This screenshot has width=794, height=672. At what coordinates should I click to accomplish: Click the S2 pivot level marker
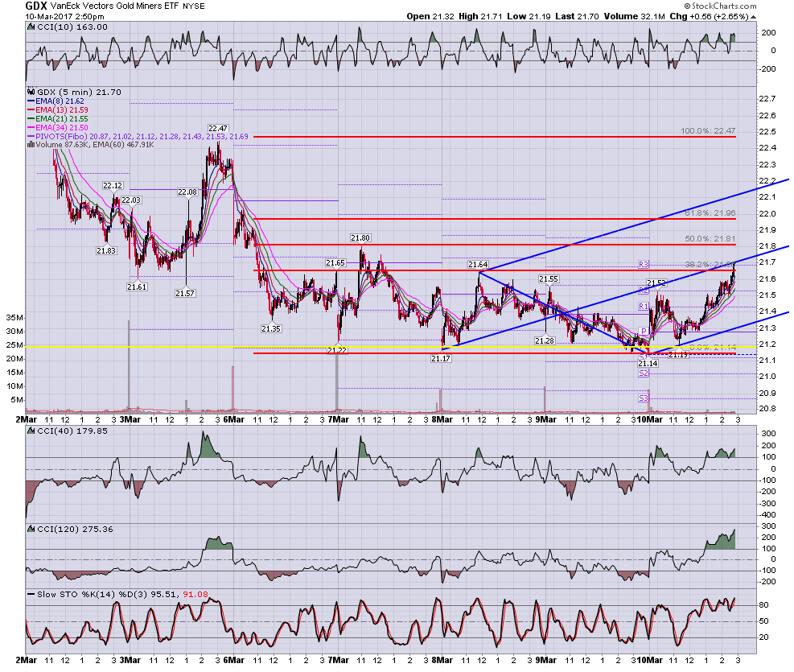[x=643, y=373]
